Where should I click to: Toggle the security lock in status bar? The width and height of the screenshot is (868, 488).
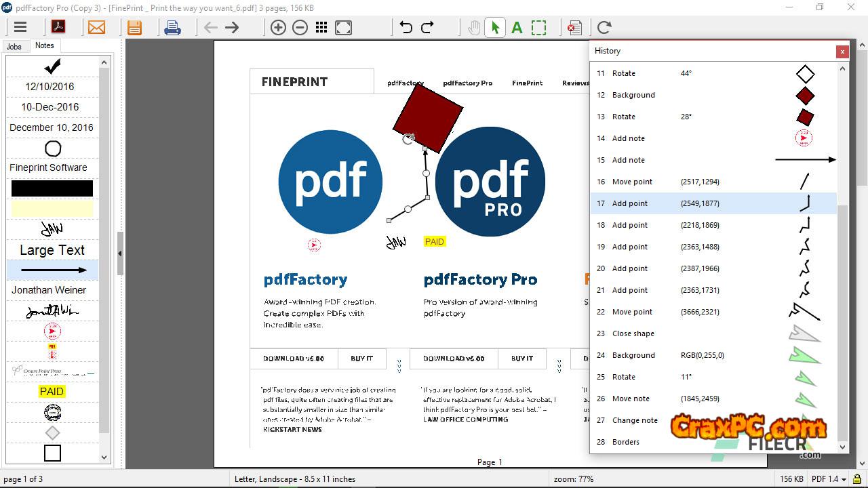pyautogui.click(x=857, y=479)
